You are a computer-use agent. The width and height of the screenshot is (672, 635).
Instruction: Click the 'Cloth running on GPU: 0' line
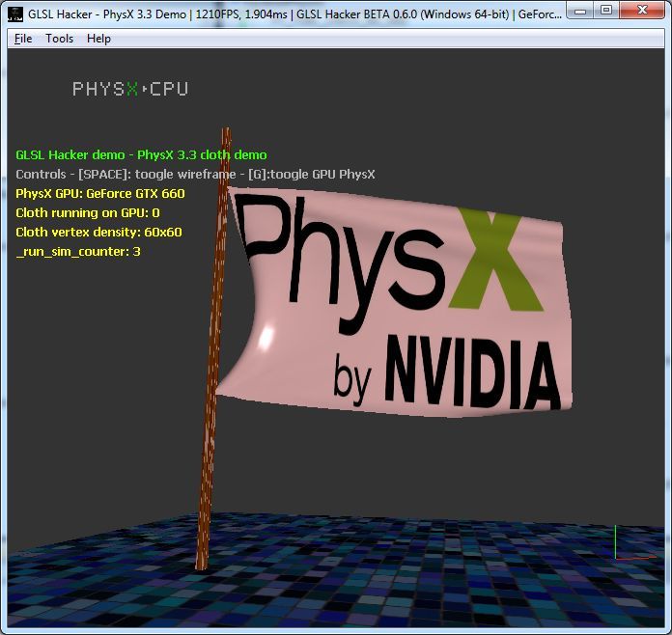point(88,212)
